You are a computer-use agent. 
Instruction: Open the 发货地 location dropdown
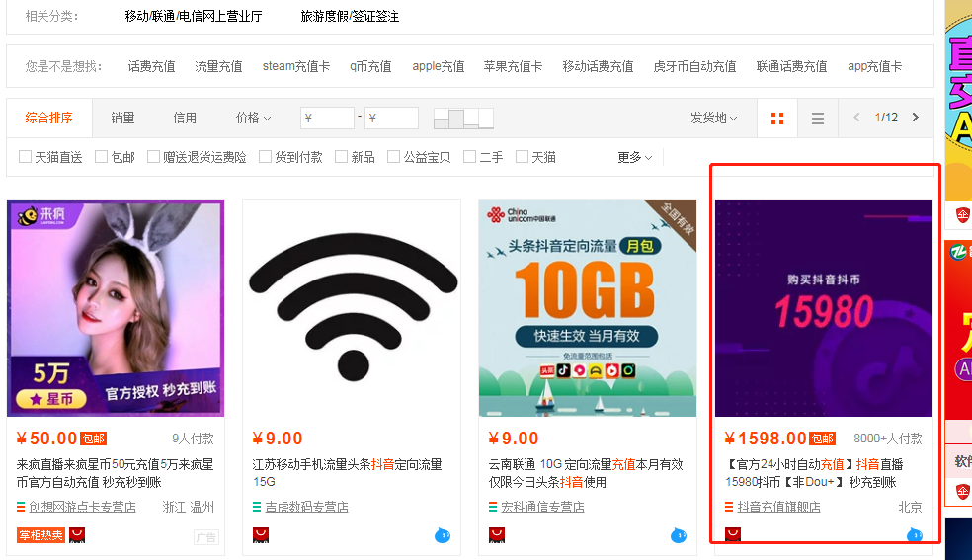(713, 118)
